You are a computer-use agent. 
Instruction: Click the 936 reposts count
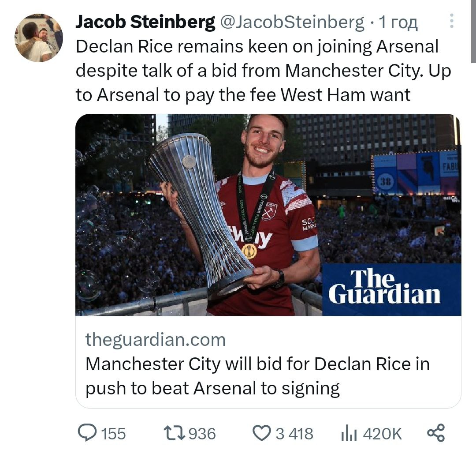202,434
